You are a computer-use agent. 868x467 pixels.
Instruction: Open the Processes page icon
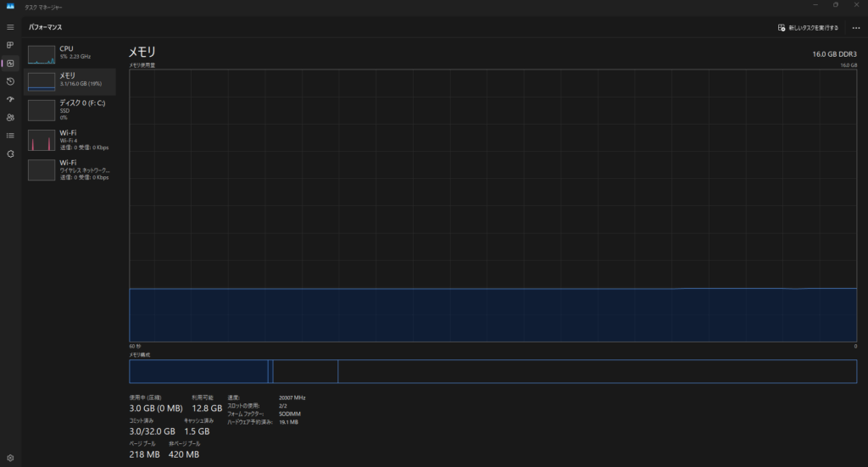coord(10,45)
